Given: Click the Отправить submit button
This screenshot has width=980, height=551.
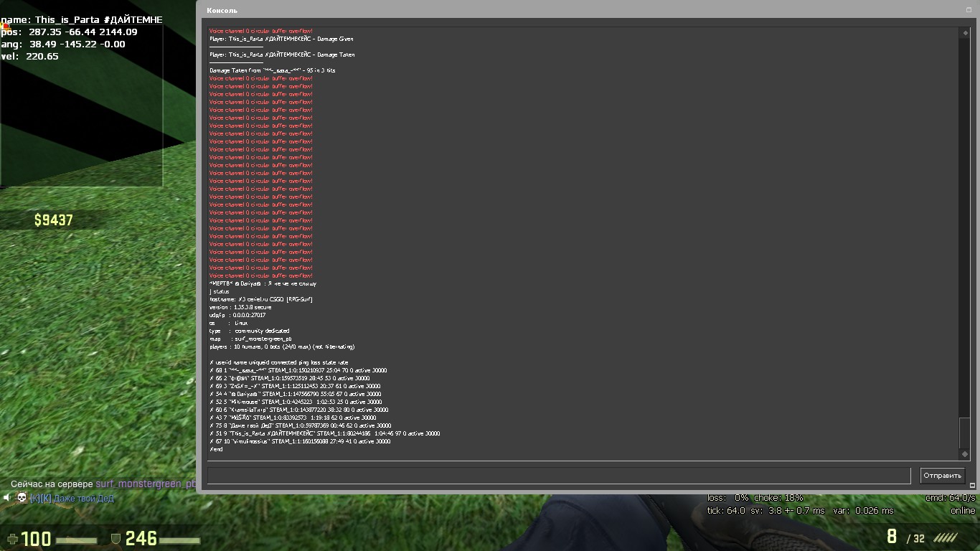Looking at the screenshot, I should click(942, 475).
